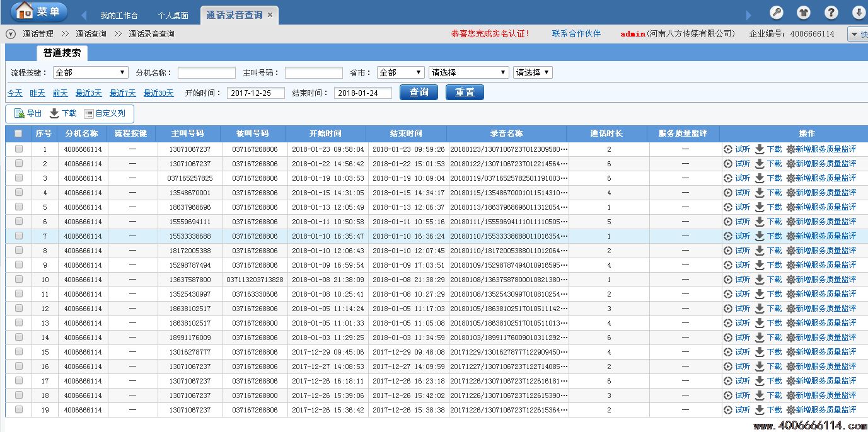Open the 流程按键 dropdown
This screenshot has height=432, width=868.
click(90, 73)
